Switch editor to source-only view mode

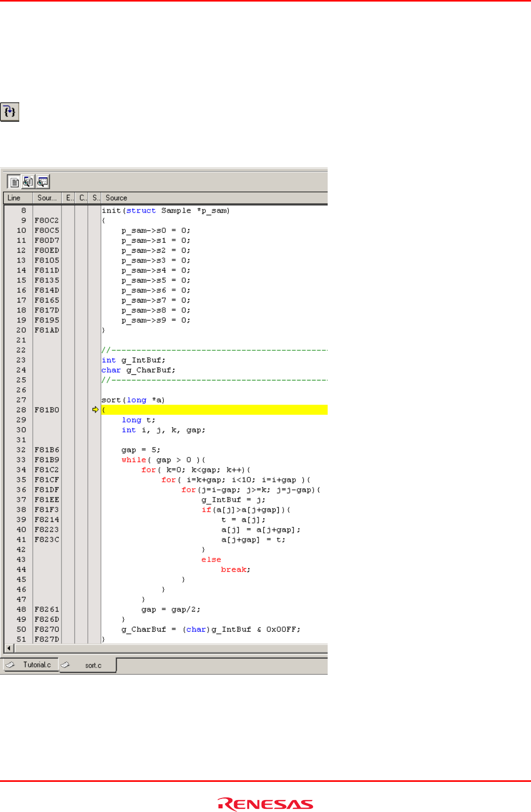pyautogui.click(x=14, y=181)
